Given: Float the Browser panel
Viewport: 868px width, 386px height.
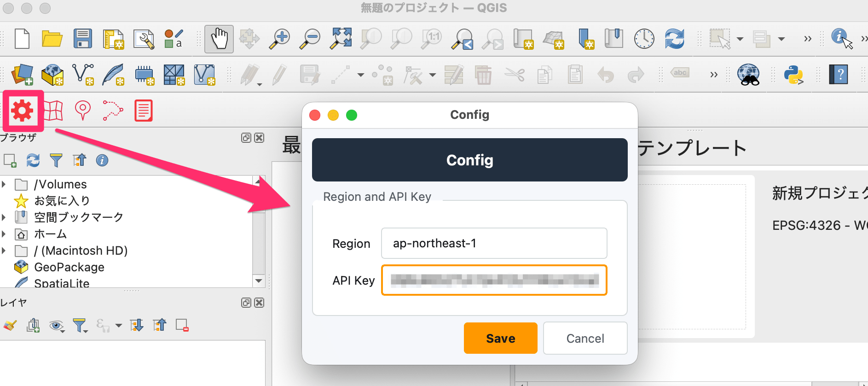Looking at the screenshot, I should point(246,138).
